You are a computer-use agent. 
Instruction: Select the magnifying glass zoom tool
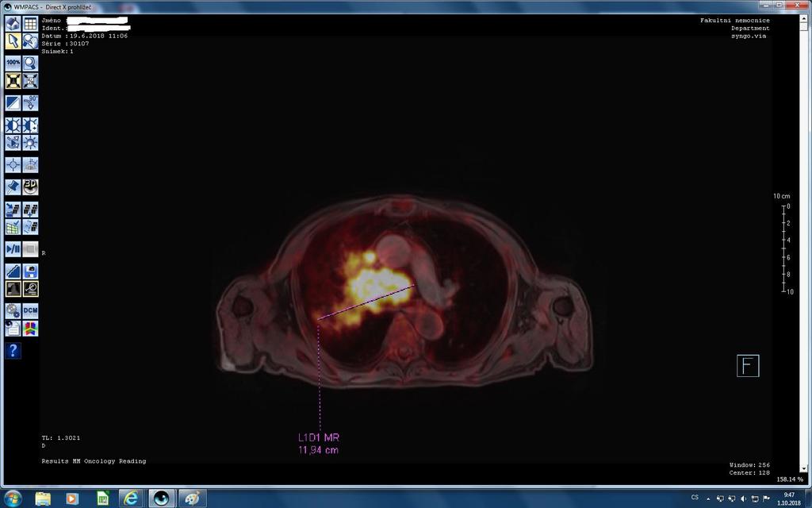coord(31,63)
